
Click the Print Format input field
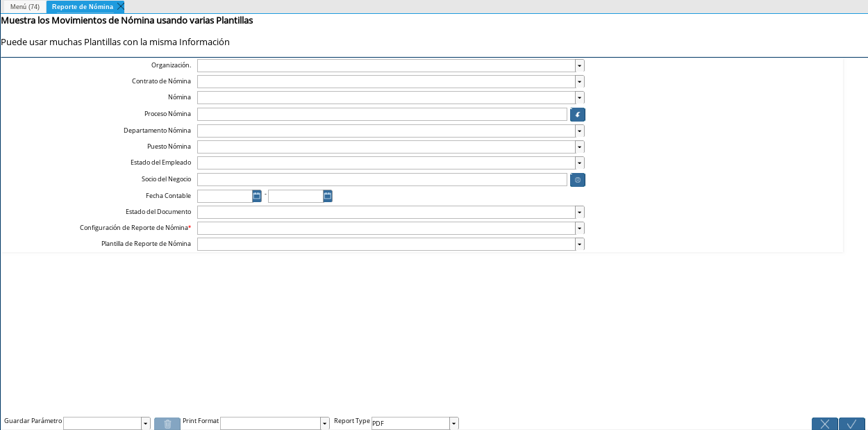click(x=270, y=424)
